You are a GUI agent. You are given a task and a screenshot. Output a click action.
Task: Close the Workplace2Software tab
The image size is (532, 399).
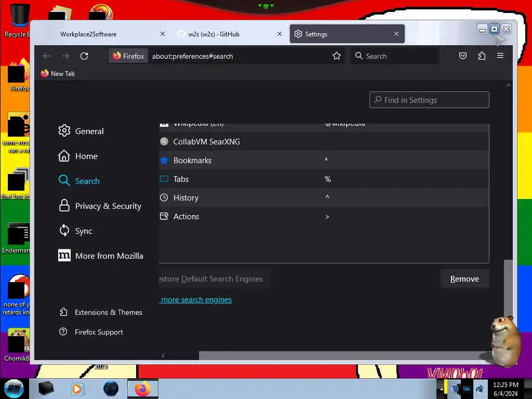pos(163,34)
